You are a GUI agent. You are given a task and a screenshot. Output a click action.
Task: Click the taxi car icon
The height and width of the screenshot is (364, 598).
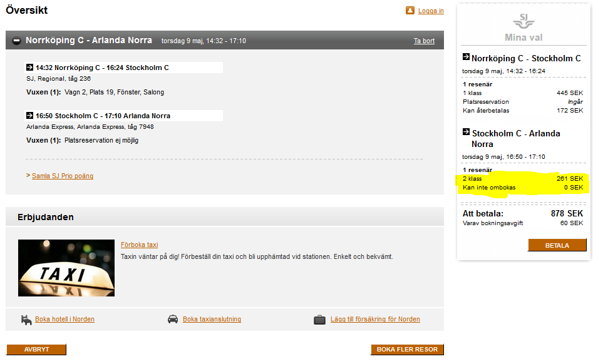(x=173, y=320)
